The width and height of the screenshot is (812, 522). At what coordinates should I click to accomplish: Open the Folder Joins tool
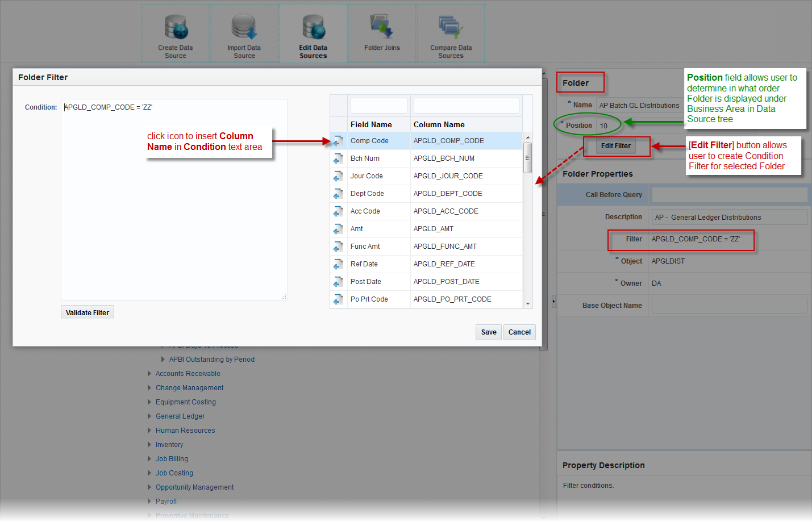(x=382, y=34)
